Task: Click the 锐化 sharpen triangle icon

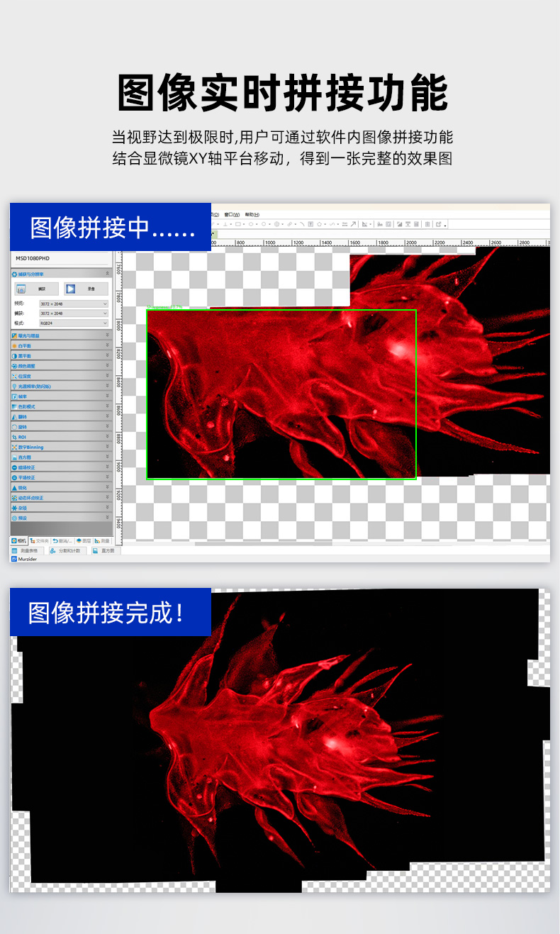Action: click(x=14, y=488)
